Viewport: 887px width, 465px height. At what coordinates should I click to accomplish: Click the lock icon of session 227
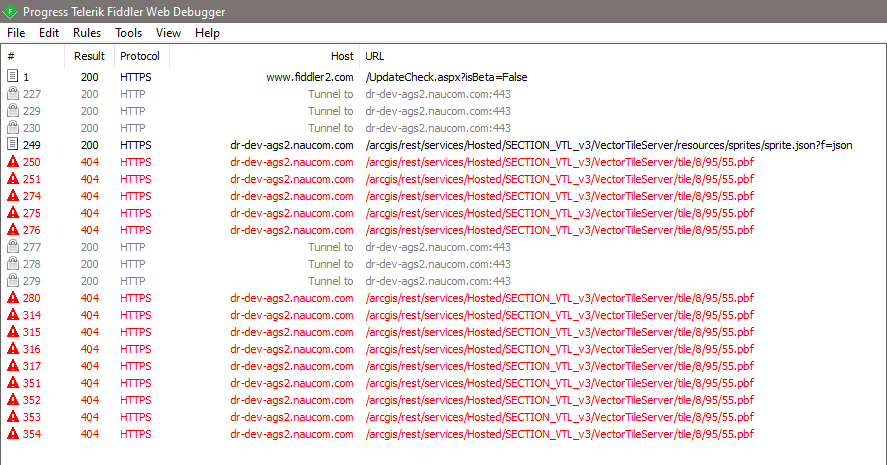point(12,93)
